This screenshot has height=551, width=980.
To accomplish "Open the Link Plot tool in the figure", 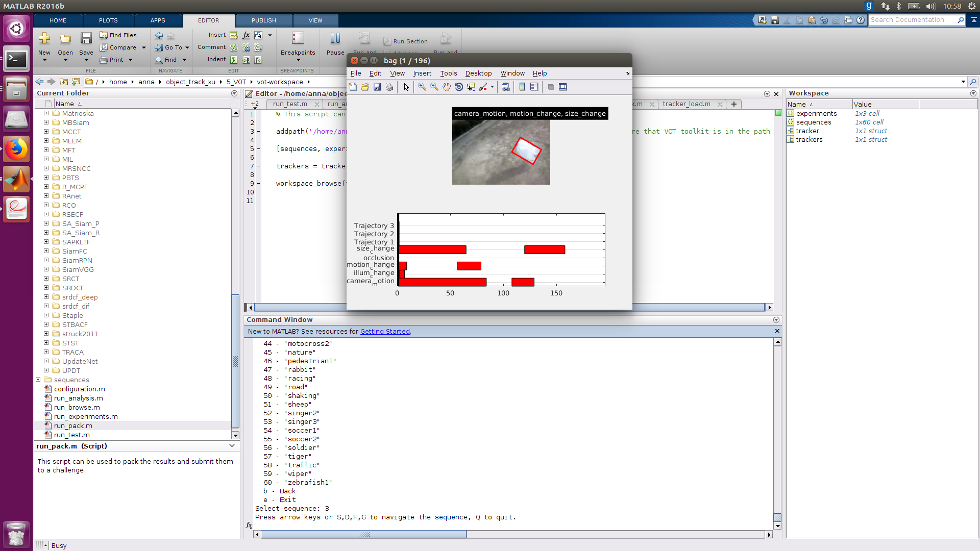I will [505, 87].
